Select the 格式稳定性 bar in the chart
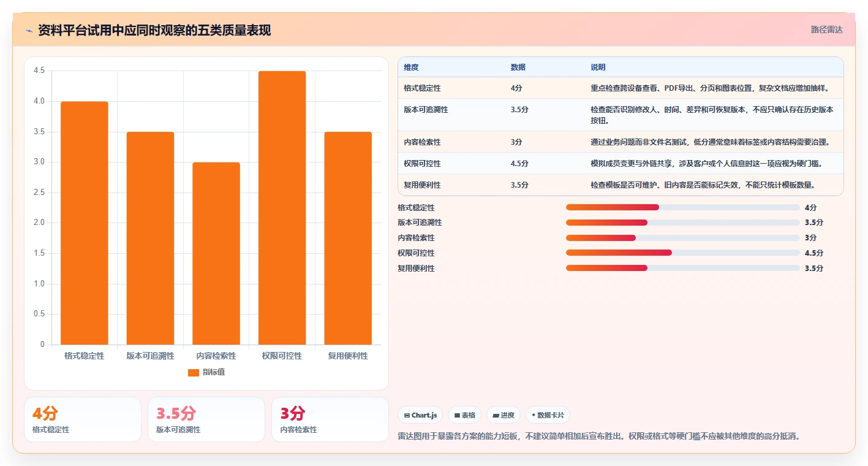 [85, 223]
